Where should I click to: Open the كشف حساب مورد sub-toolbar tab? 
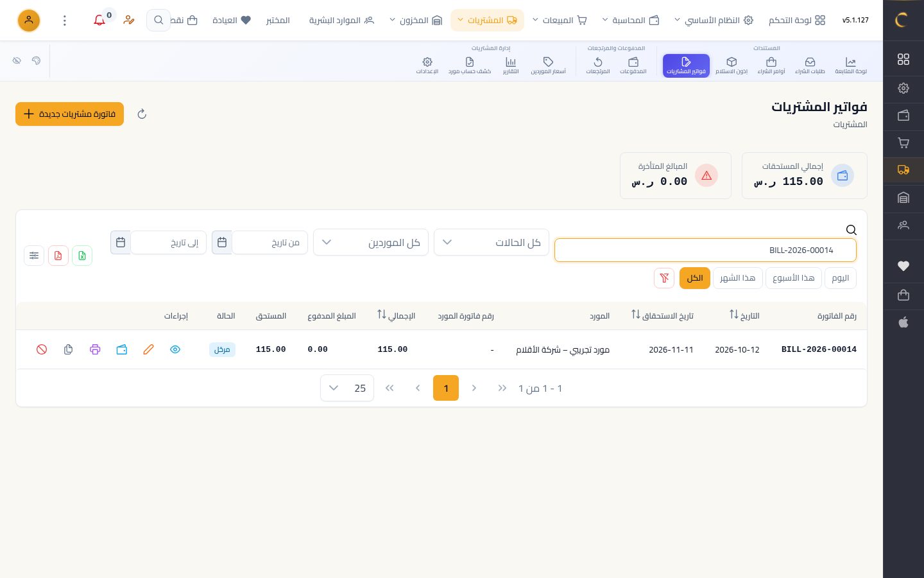click(x=470, y=66)
